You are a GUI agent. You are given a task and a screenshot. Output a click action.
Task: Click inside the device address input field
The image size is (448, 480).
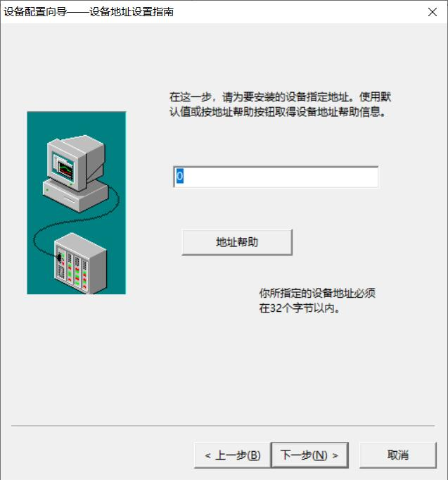click(276, 177)
